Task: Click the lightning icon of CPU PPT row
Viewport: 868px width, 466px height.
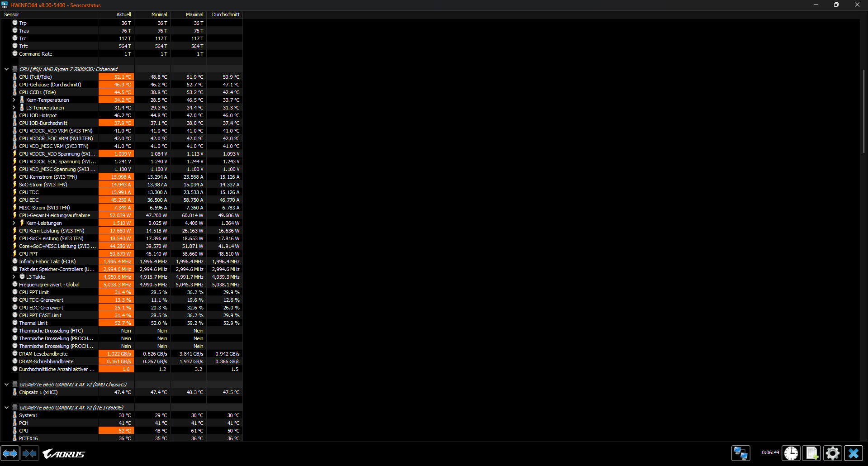Action: [15, 254]
